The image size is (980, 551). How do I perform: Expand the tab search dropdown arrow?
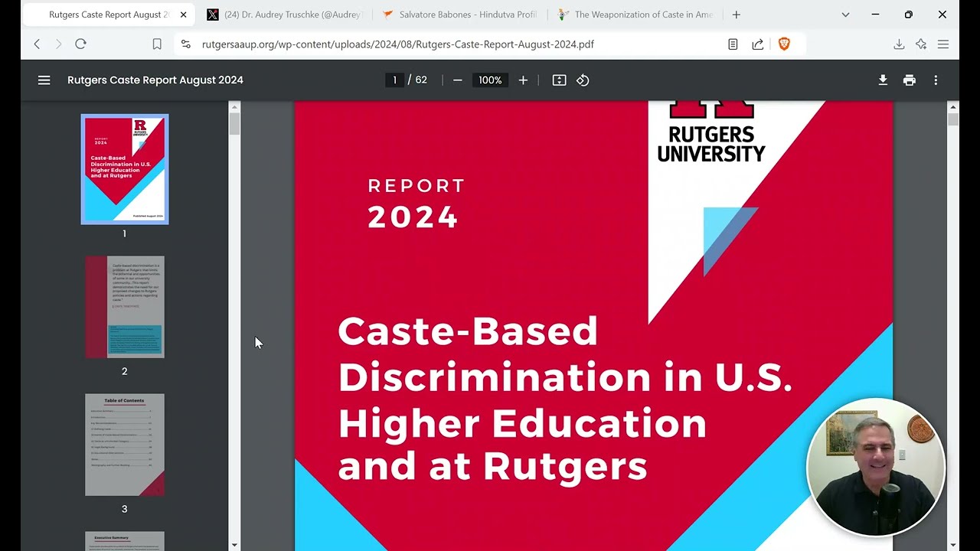[845, 15]
